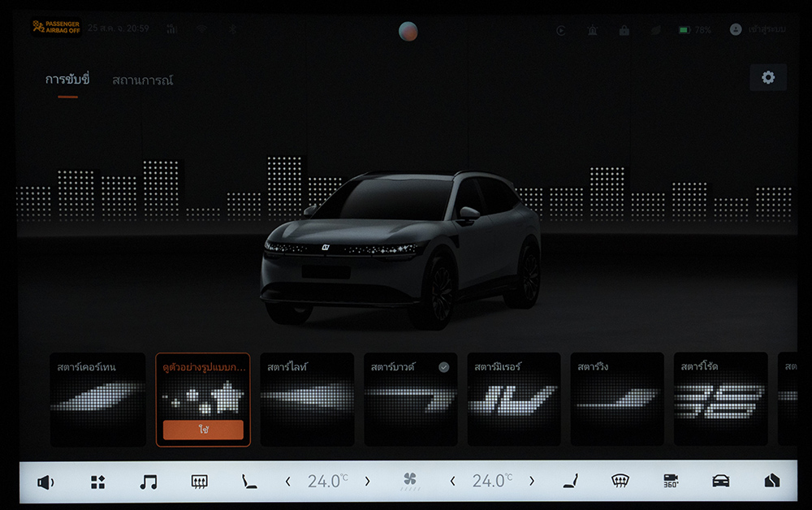The height and width of the screenshot is (510, 812).
Task: Select the สตาร์มิเรอร์ light pattern thumbnail
Action: (x=513, y=399)
